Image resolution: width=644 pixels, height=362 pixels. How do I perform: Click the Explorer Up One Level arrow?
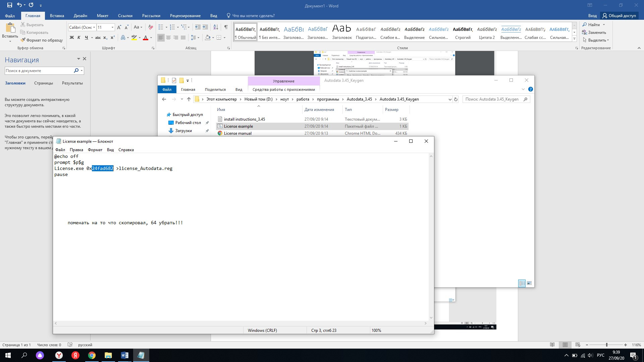click(x=189, y=99)
